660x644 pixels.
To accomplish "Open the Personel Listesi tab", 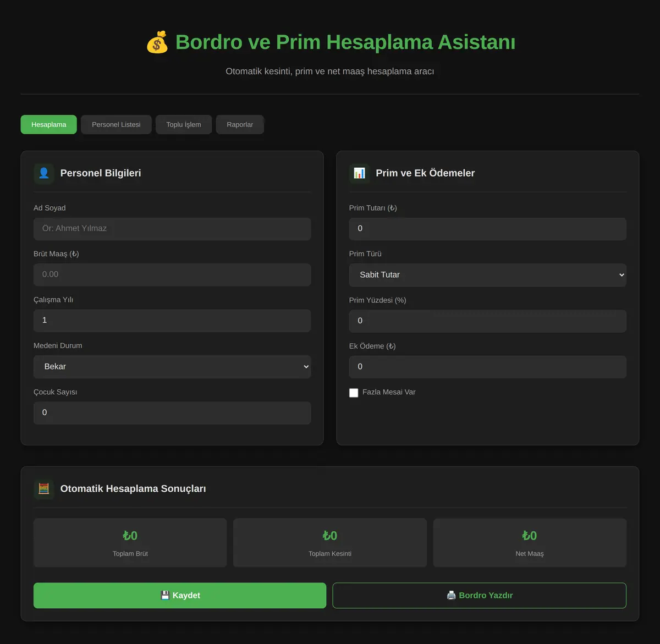I will tap(116, 125).
